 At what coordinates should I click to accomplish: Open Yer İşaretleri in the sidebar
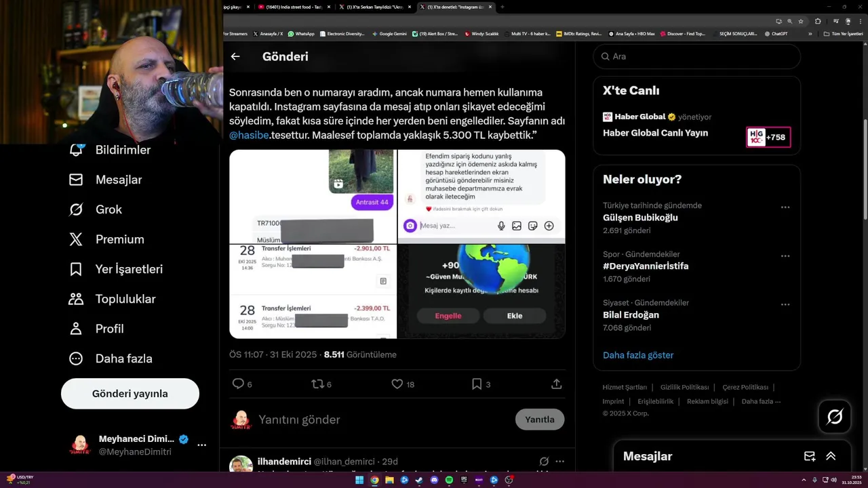tap(117, 269)
